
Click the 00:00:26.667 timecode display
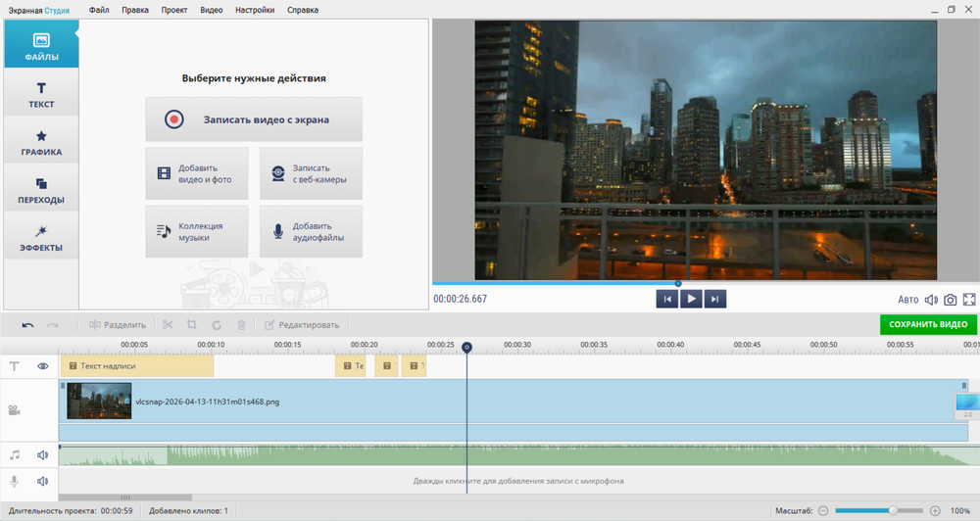point(460,300)
